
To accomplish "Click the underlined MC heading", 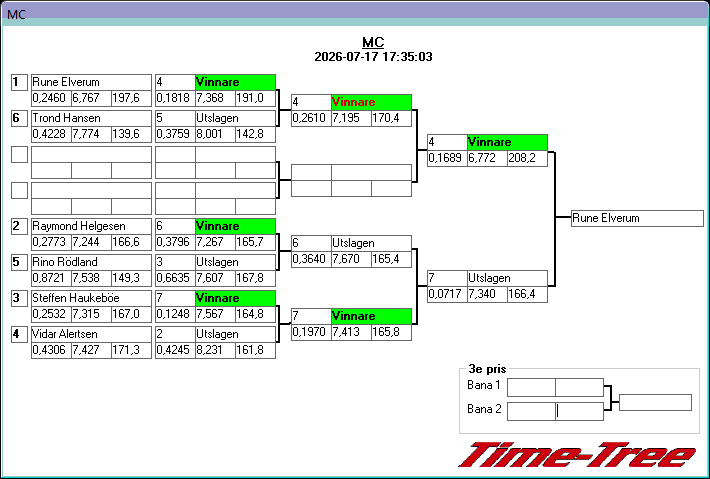I will [373, 43].
